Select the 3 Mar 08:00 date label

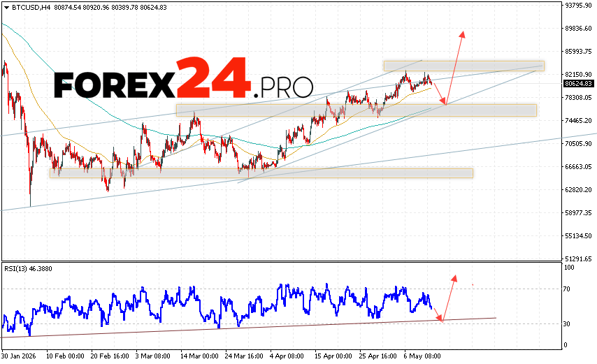coord(152,356)
